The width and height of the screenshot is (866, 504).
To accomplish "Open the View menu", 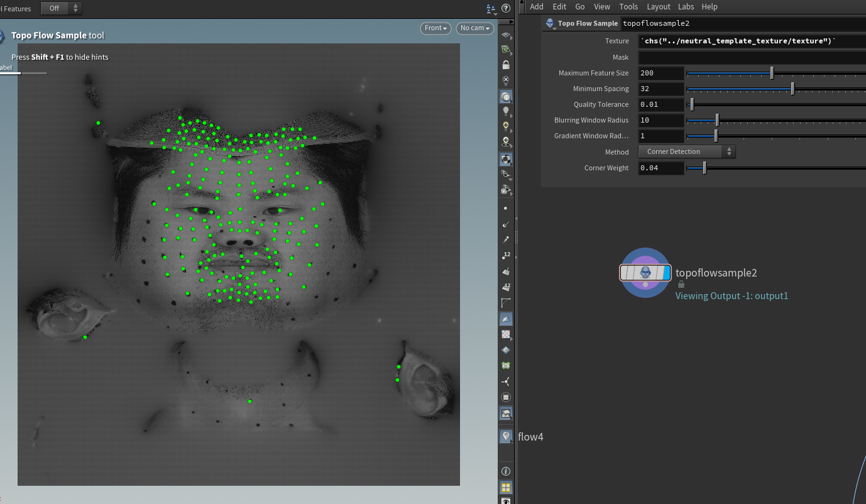I will pyautogui.click(x=602, y=6).
